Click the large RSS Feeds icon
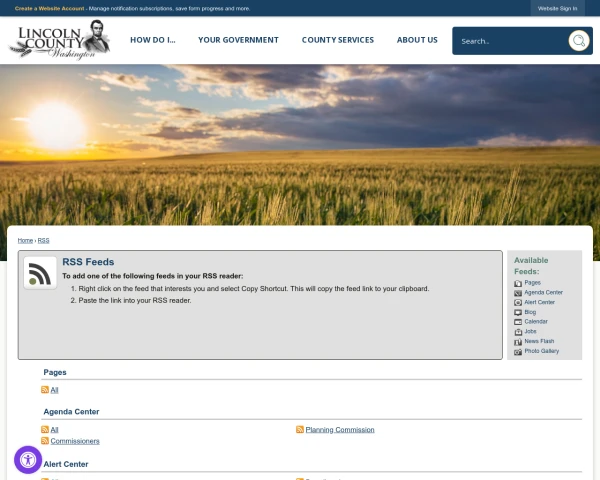The height and width of the screenshot is (480, 600). (40, 273)
